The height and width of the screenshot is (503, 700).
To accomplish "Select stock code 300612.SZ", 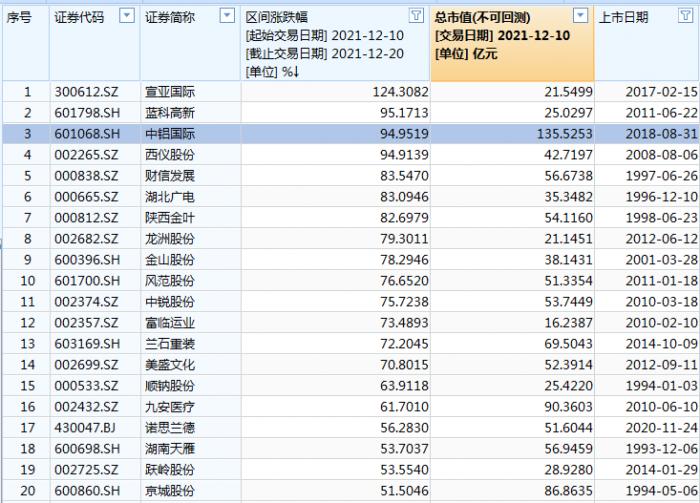I will [x=87, y=92].
